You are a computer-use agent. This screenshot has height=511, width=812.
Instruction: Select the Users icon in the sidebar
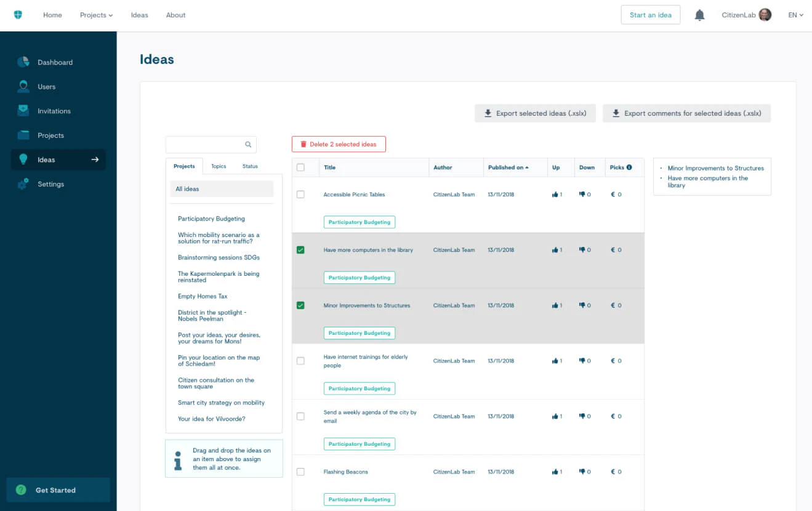(x=23, y=86)
